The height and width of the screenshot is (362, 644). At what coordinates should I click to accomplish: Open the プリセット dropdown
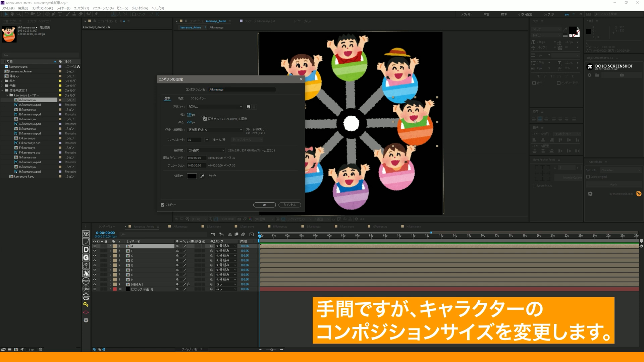pos(215,106)
